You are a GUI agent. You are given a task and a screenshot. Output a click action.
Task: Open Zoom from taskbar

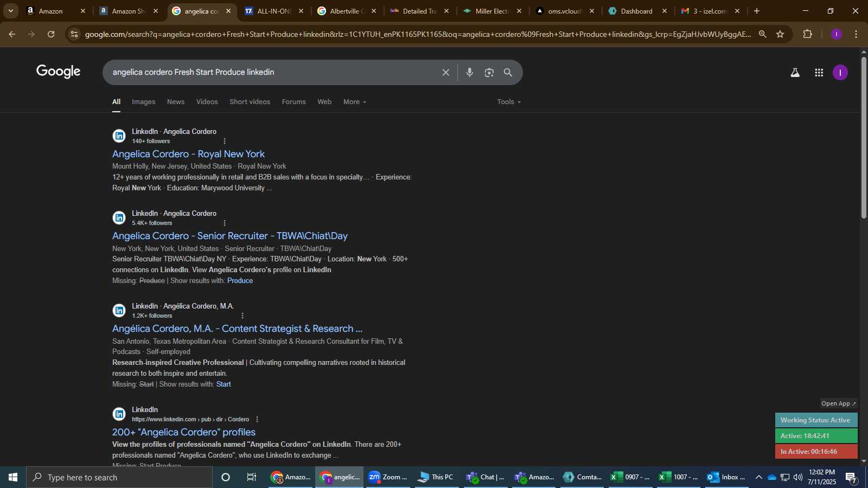[x=388, y=477]
